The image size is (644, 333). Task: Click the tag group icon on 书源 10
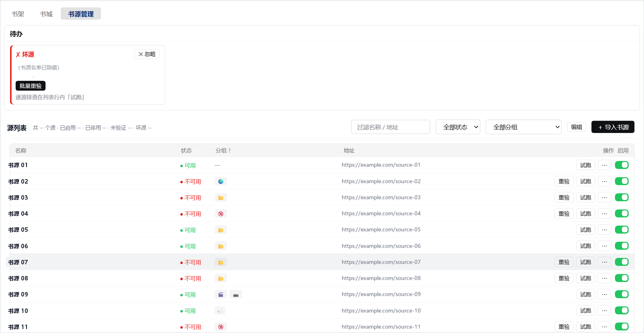(220, 311)
